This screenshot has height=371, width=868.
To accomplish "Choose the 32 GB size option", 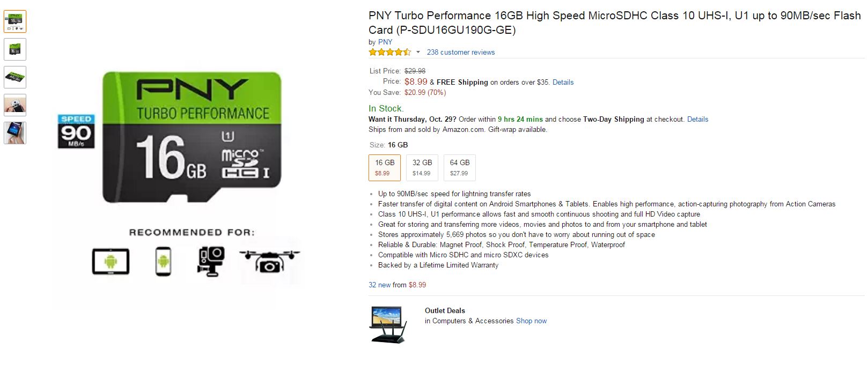I will tap(422, 167).
